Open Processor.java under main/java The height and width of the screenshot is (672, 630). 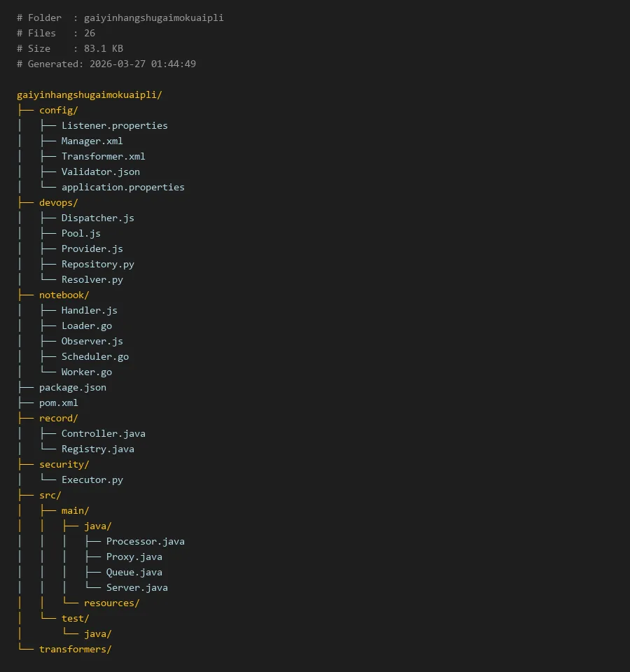(x=145, y=541)
